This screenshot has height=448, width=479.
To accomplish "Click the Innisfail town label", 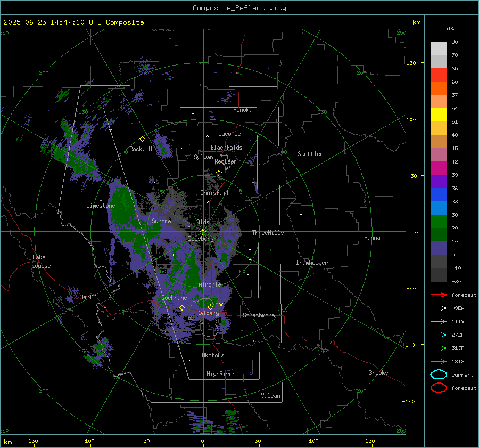I will point(214,193).
